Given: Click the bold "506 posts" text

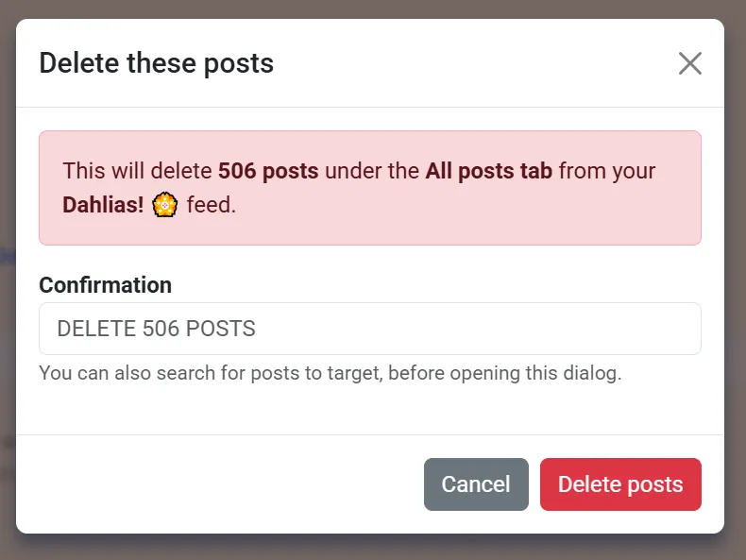Looking at the screenshot, I should click(x=268, y=171).
